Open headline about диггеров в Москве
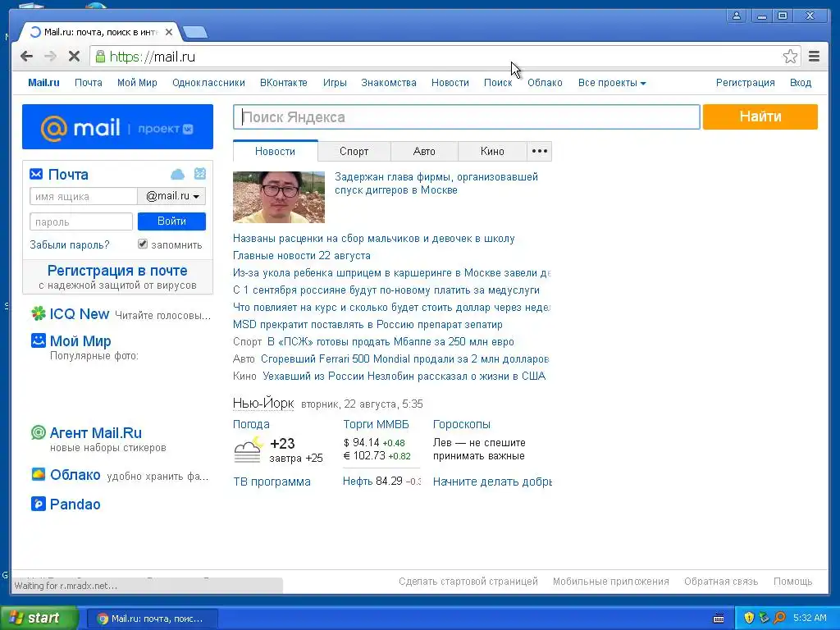The width and height of the screenshot is (840, 630). [436, 183]
